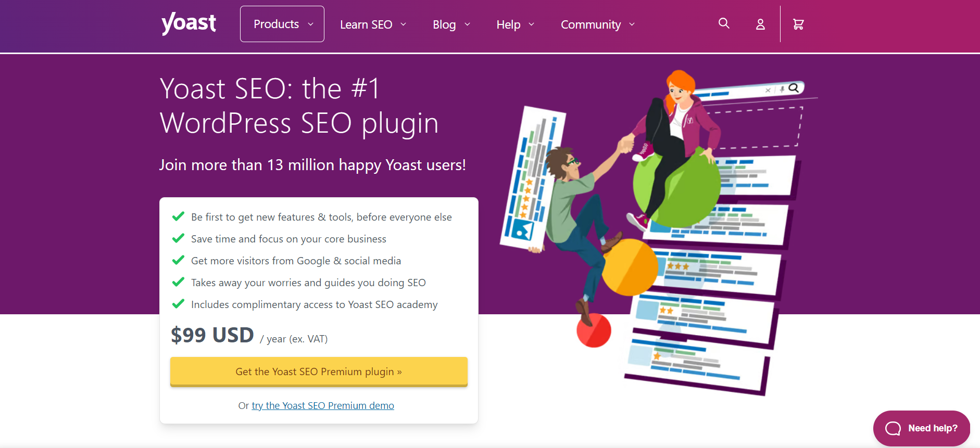View the shopping cart icon
The image size is (980, 448).
798,24
